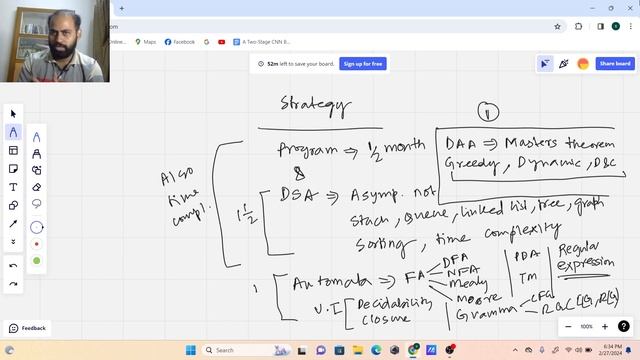The height and width of the screenshot is (360, 640).
Task: Open the YouTube bookmark icon
Action: (x=222, y=42)
